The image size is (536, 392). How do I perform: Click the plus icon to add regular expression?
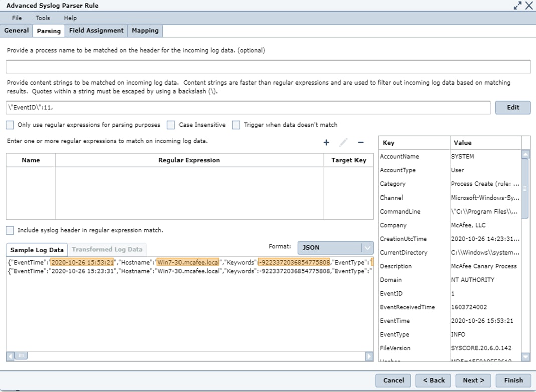[326, 142]
